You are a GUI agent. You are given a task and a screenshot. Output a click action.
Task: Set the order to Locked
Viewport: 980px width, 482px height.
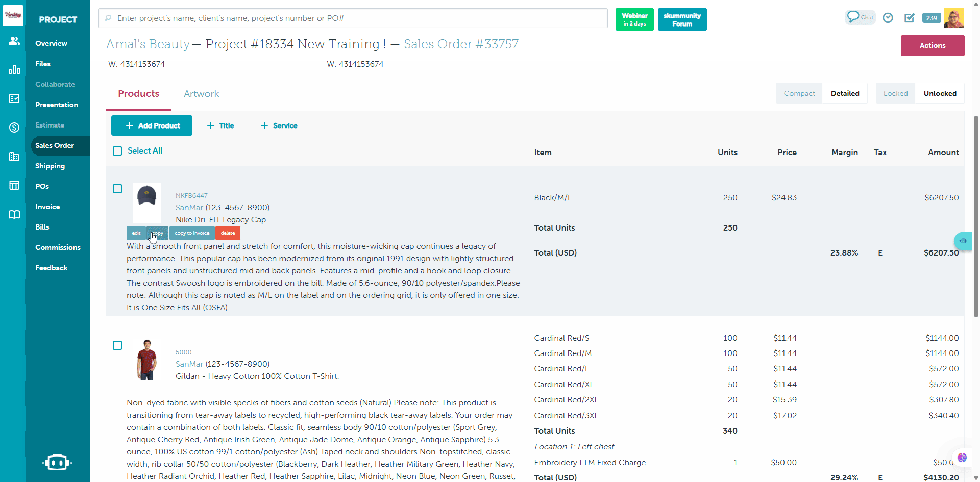[x=895, y=93]
